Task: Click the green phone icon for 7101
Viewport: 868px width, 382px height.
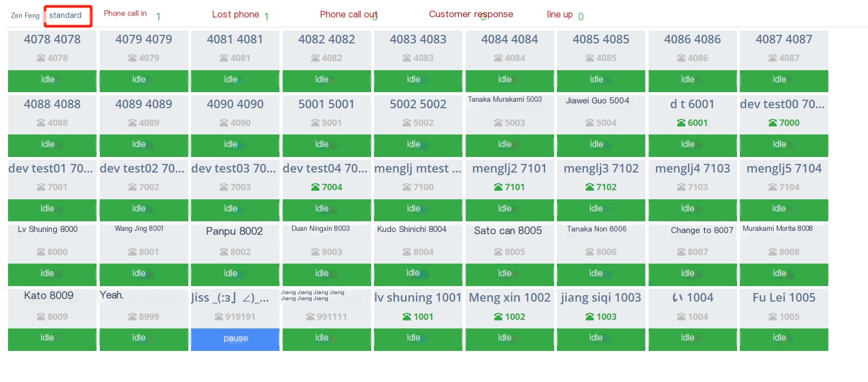Action: pos(498,187)
